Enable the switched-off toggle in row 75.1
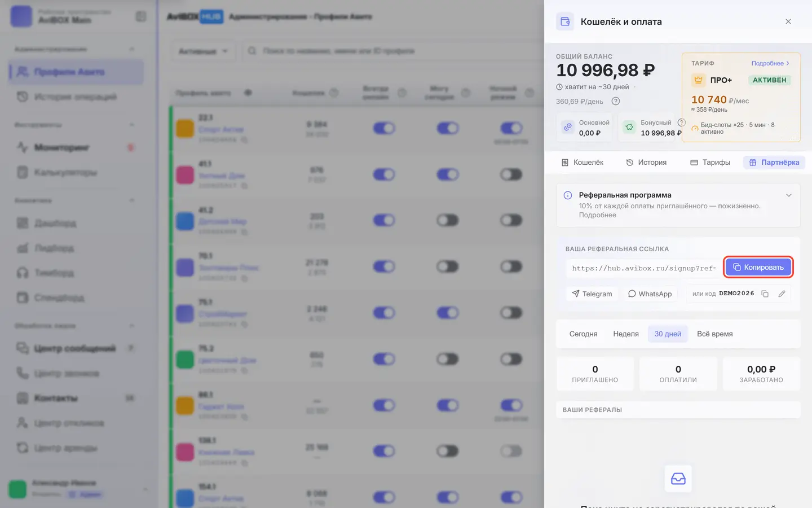The image size is (812, 508). (511, 313)
